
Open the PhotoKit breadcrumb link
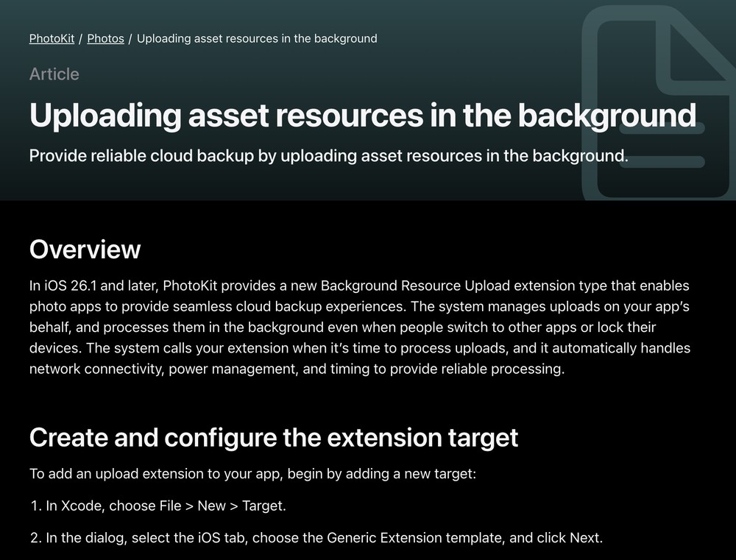tap(52, 38)
